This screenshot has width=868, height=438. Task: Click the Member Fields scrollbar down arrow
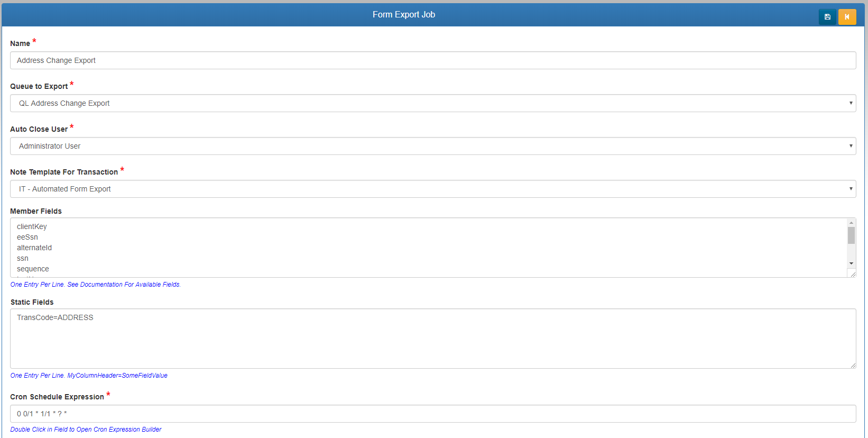(x=851, y=263)
